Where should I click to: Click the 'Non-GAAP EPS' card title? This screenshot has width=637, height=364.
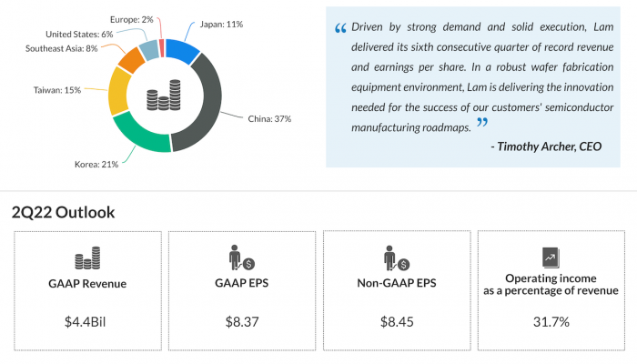(397, 283)
